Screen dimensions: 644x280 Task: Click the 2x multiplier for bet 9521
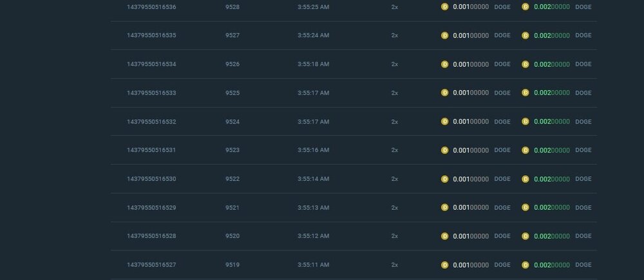(395, 207)
